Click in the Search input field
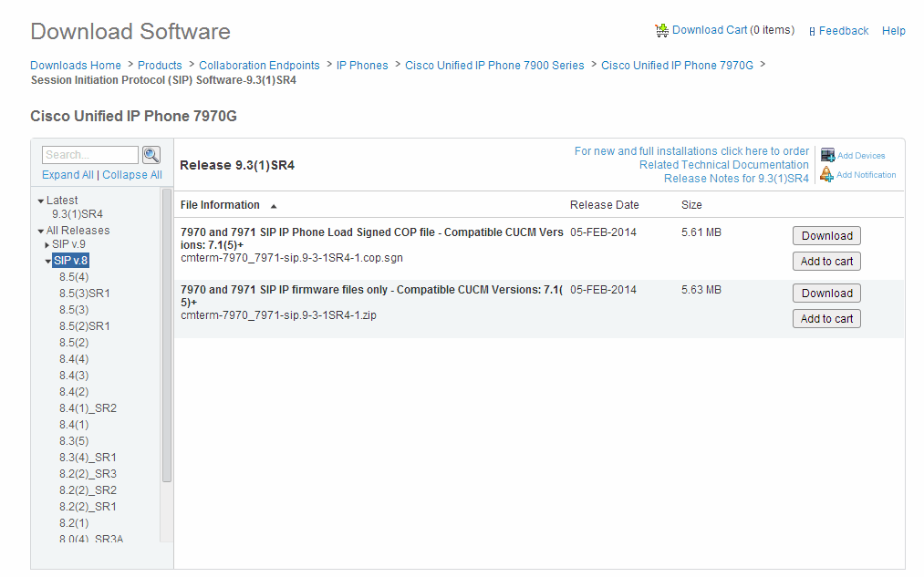 (x=90, y=155)
